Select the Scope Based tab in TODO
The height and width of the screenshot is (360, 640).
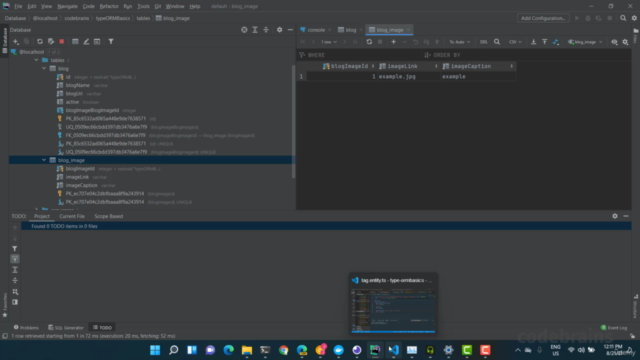109,216
